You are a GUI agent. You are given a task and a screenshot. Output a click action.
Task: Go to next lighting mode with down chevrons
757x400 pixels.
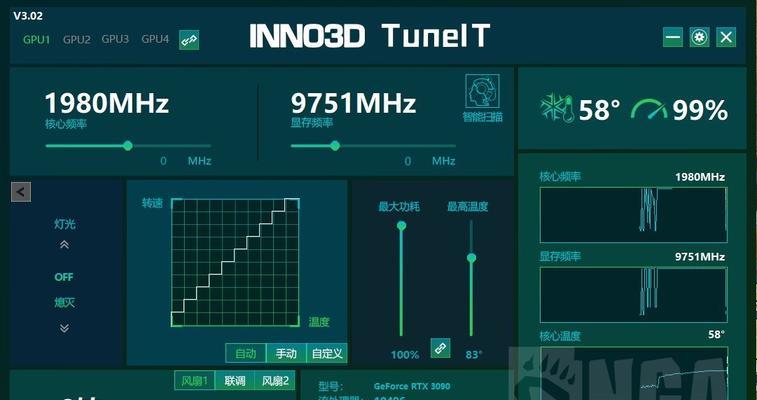click(64, 328)
